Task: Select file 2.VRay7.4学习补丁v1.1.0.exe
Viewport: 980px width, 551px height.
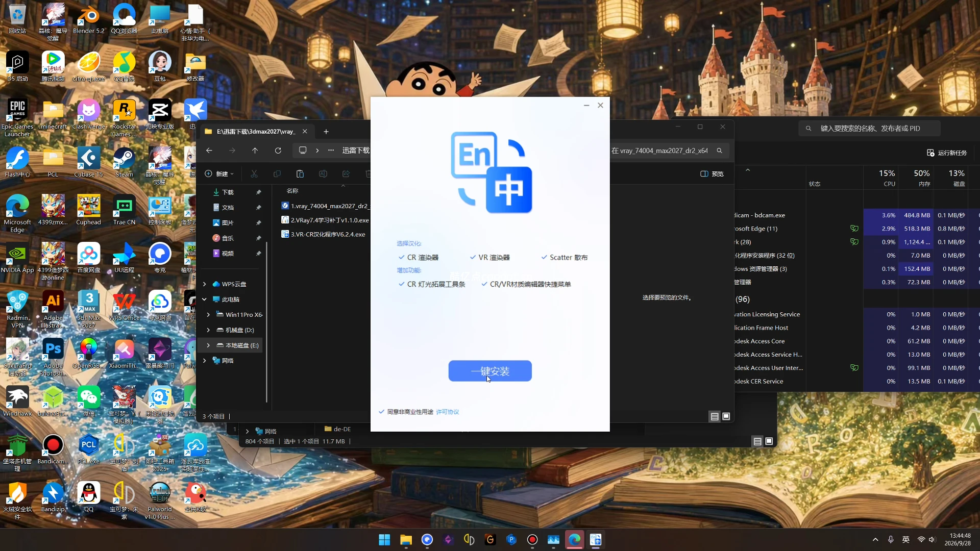Action: click(325, 220)
